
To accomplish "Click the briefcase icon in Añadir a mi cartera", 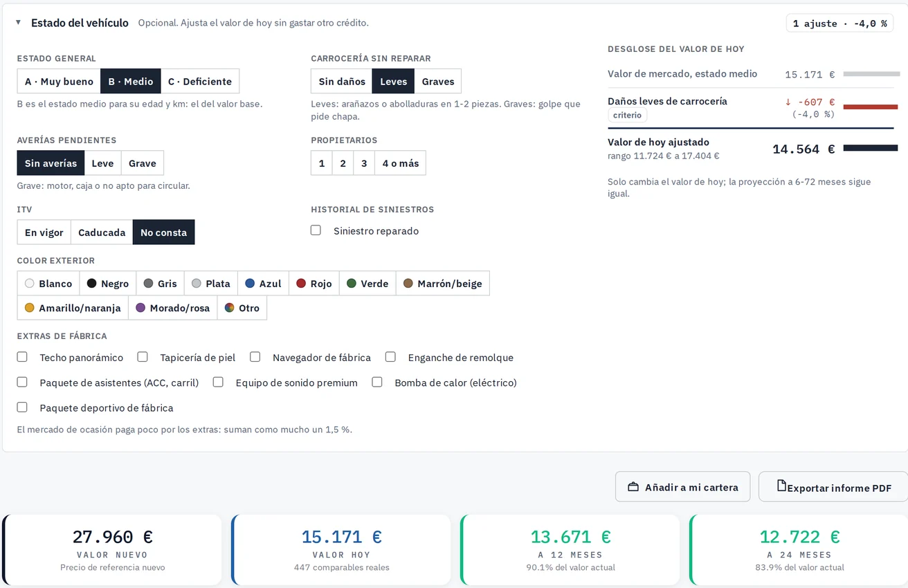I will click(x=633, y=487).
